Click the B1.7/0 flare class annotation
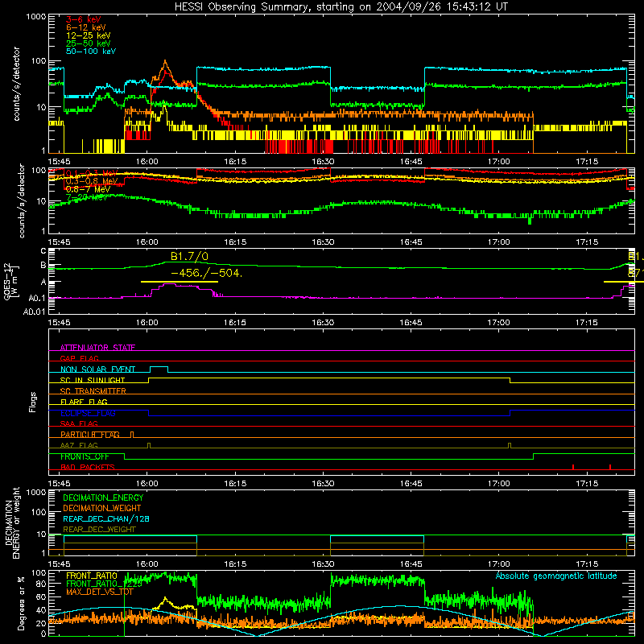 coord(189,257)
